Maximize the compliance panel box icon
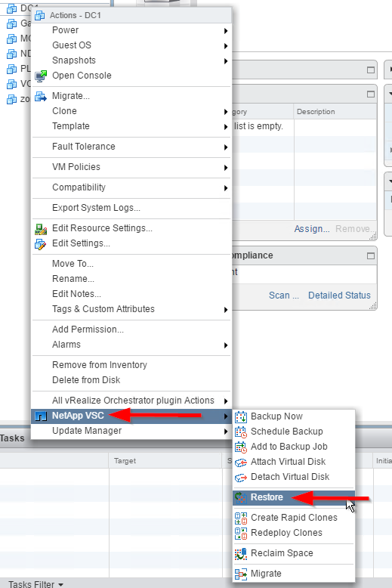Viewport: 392px width, 588px height. 371,255
